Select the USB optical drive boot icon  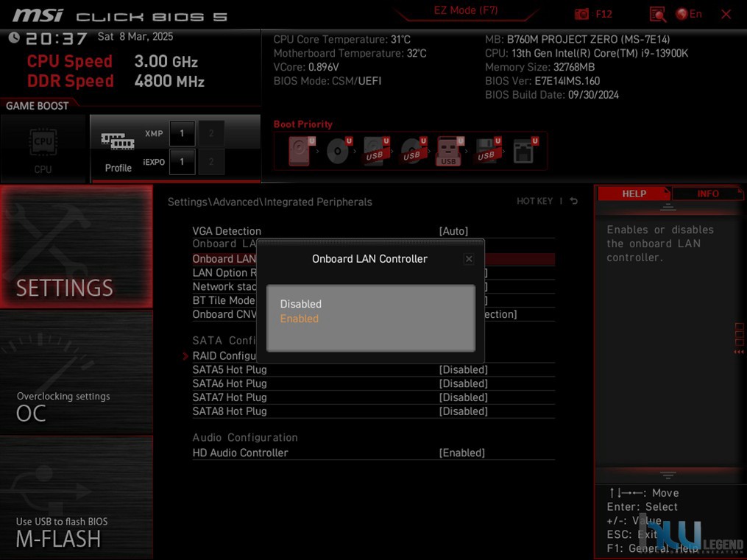pyautogui.click(x=413, y=151)
